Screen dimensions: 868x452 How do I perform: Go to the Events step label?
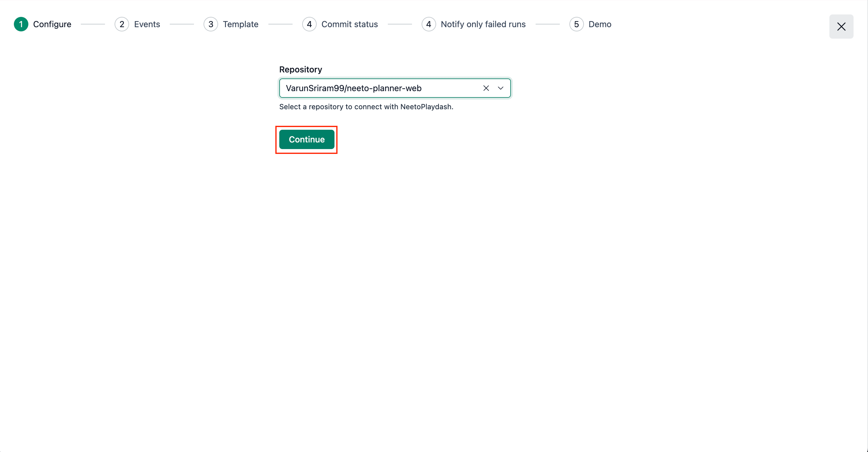click(x=147, y=24)
